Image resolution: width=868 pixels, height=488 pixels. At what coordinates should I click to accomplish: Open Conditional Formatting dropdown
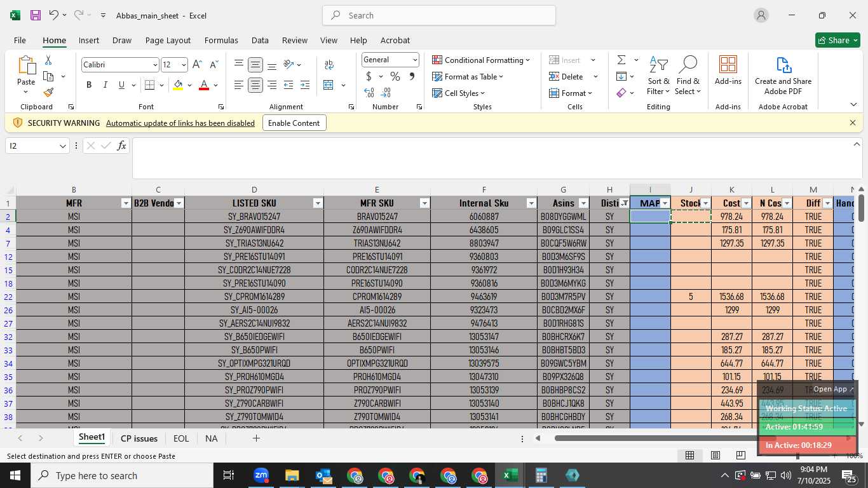(481, 60)
